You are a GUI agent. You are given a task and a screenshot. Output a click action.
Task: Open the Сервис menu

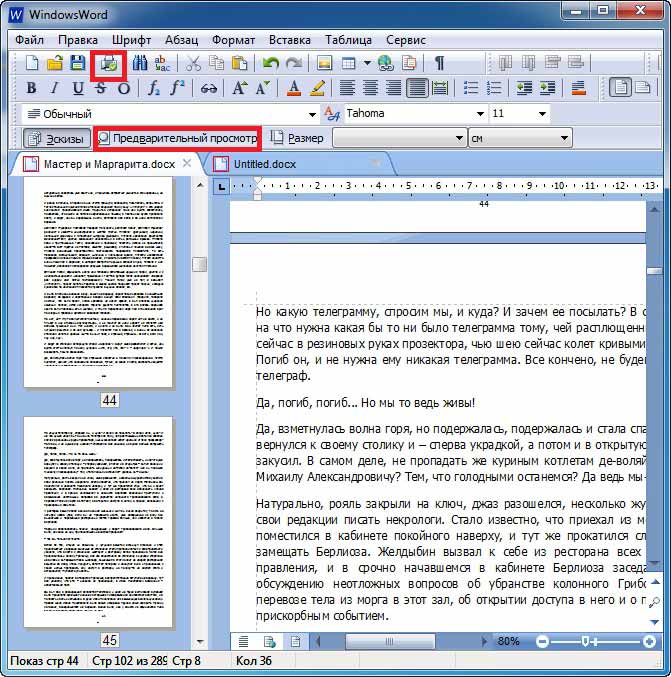[x=406, y=40]
